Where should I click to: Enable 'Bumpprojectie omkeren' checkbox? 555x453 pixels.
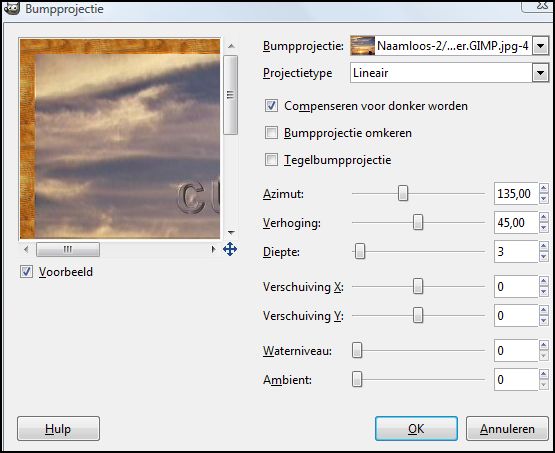coord(271,133)
